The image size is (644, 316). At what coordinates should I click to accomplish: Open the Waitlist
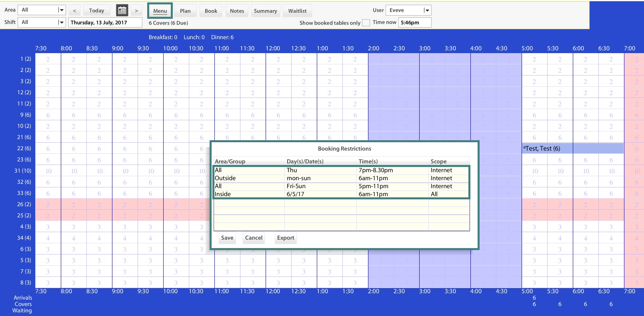[297, 11]
